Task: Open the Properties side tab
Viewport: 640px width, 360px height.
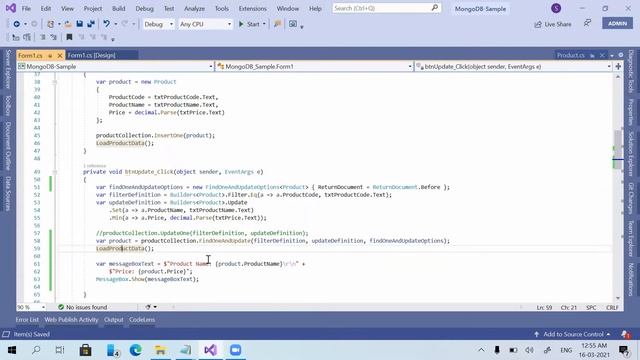Action: (x=631, y=112)
